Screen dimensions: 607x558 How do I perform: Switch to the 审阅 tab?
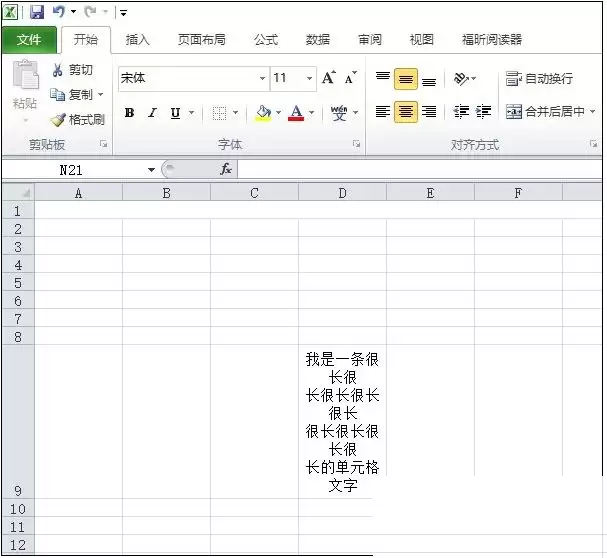pos(370,39)
